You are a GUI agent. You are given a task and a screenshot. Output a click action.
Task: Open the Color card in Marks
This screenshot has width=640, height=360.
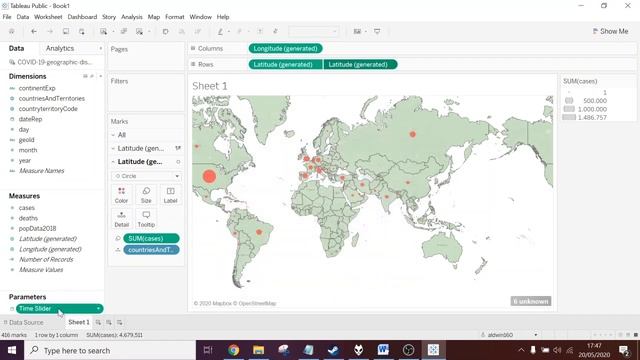click(121, 195)
